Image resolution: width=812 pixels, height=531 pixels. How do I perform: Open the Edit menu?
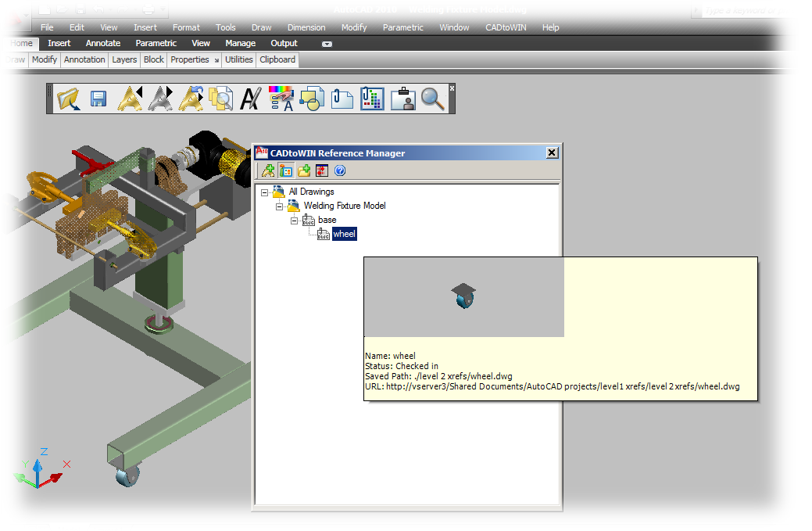pos(77,27)
